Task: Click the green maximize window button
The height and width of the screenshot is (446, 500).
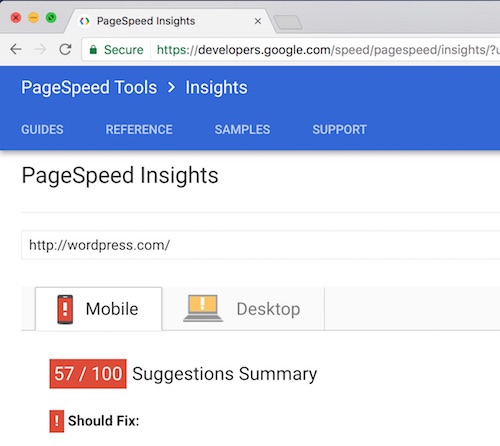Action: coord(51,17)
